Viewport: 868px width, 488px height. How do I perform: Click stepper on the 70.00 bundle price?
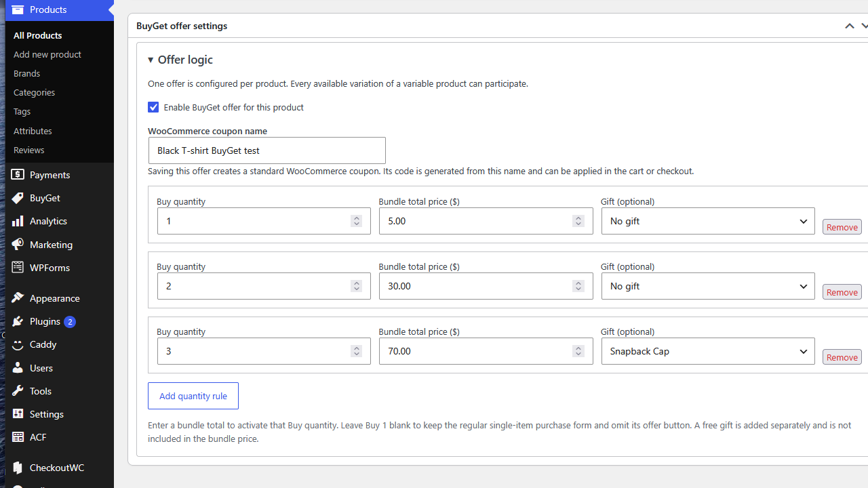pyautogui.click(x=578, y=351)
